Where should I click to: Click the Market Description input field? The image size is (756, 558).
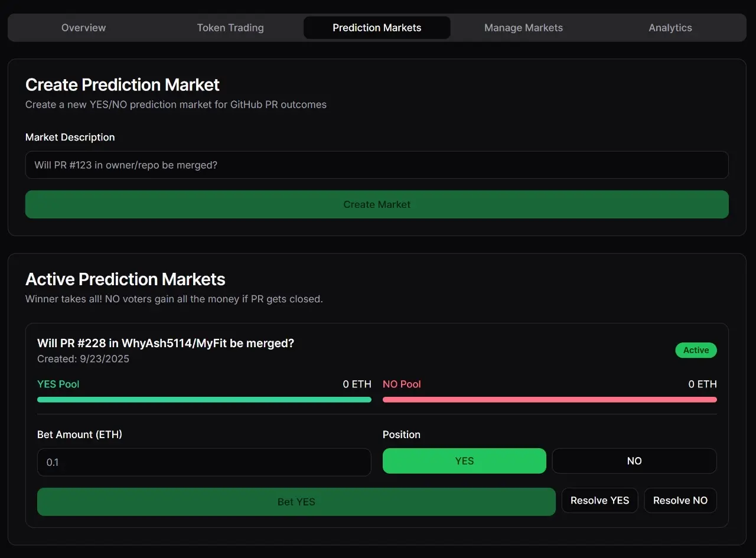(377, 165)
